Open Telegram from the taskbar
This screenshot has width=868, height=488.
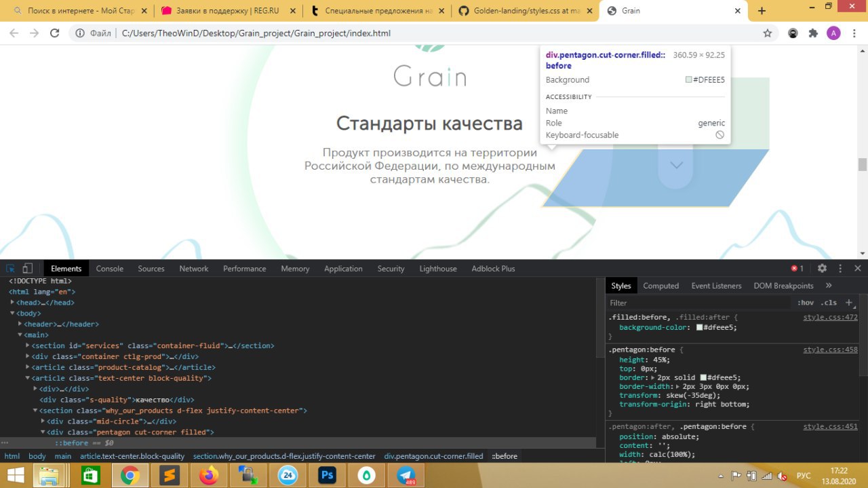click(407, 476)
